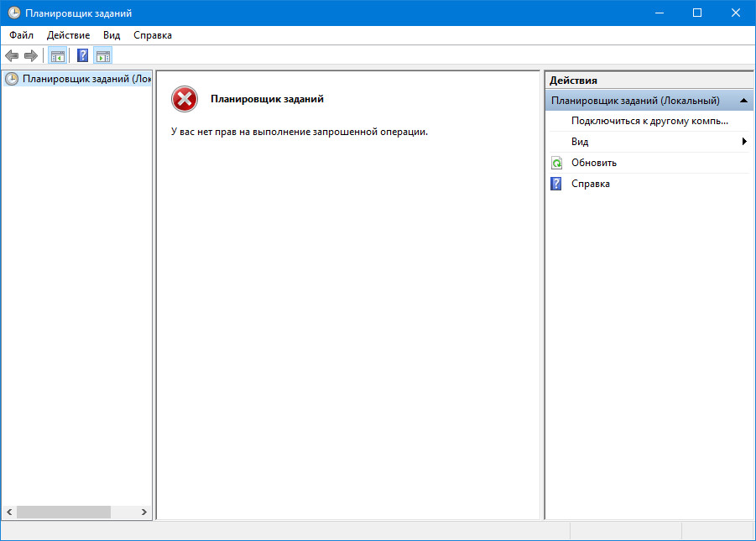
Task: Click the Действия pane header
Action: pos(649,81)
